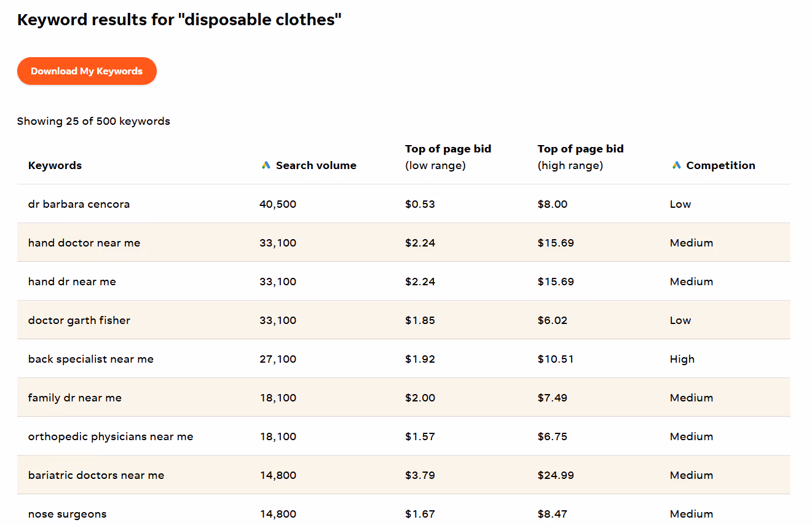Click the 40,500 search volume value

pyautogui.click(x=278, y=204)
